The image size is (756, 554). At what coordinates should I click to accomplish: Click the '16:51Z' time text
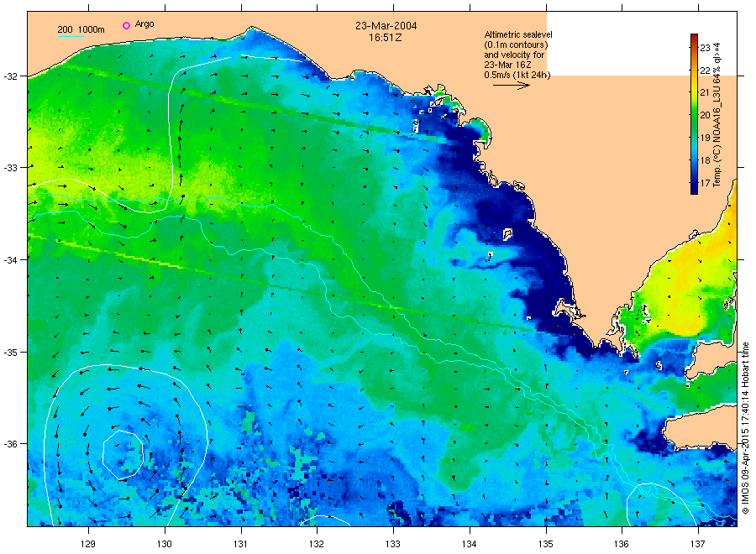tap(386, 38)
